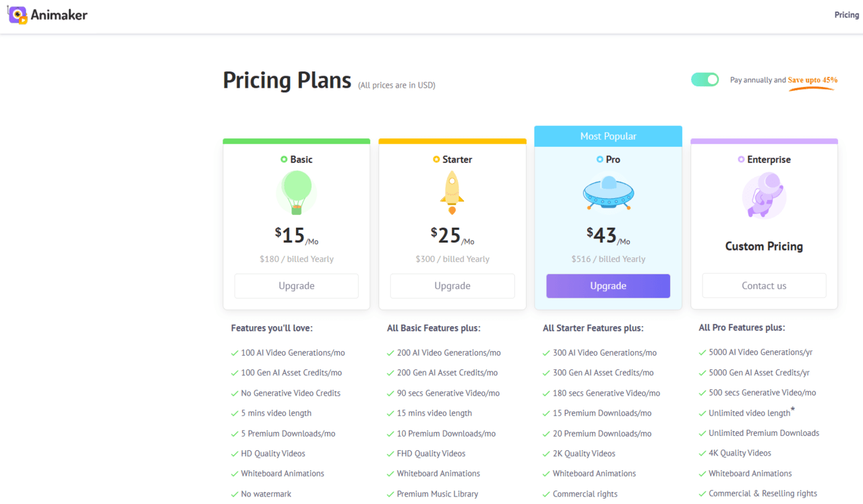
Task: Click the Enterprise plan astronaut icon
Action: (x=764, y=195)
